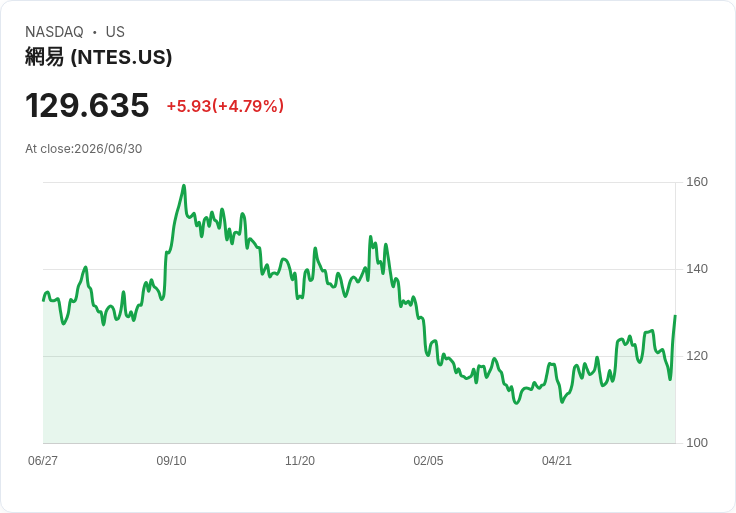736x513 pixels.
Task: Select the 04/21 x-axis date label
Action: pyautogui.click(x=557, y=461)
